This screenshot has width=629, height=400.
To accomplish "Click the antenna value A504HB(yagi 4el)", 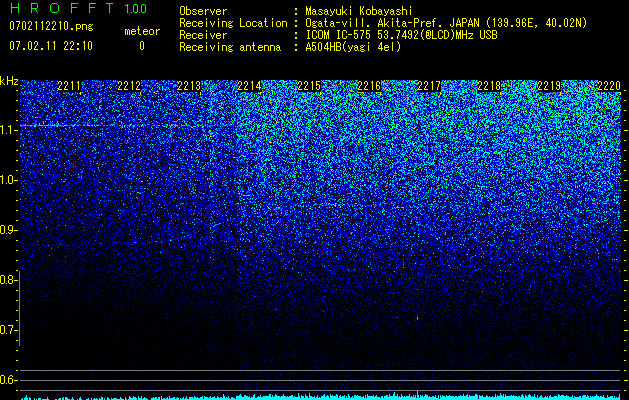I will click(x=353, y=47).
